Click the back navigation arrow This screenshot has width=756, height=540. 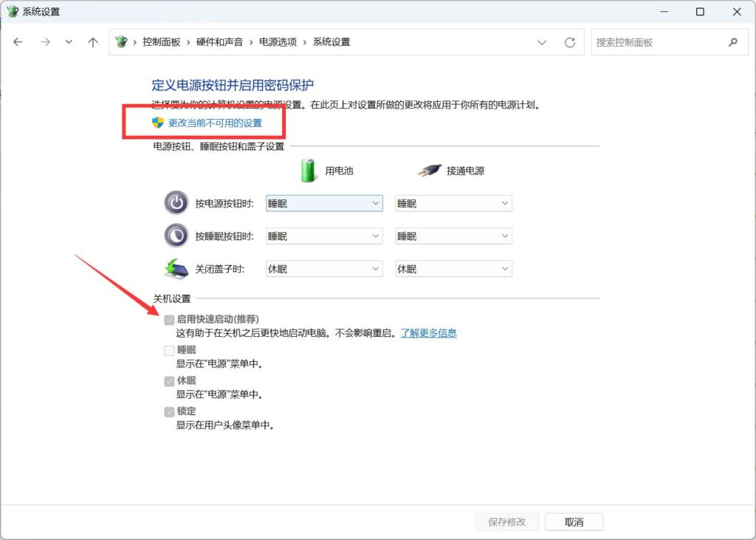(18, 42)
